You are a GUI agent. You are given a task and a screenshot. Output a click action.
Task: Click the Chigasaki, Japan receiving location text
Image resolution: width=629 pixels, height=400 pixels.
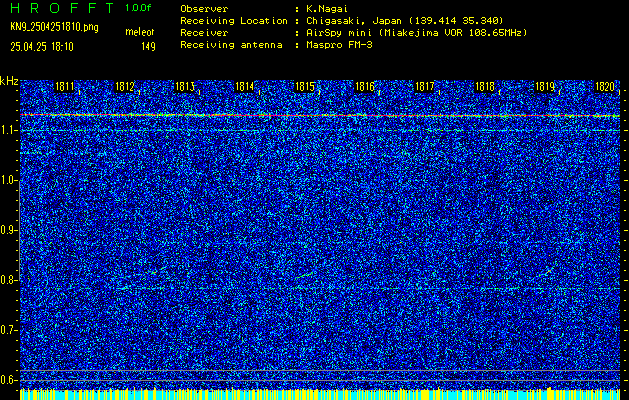point(405,20)
